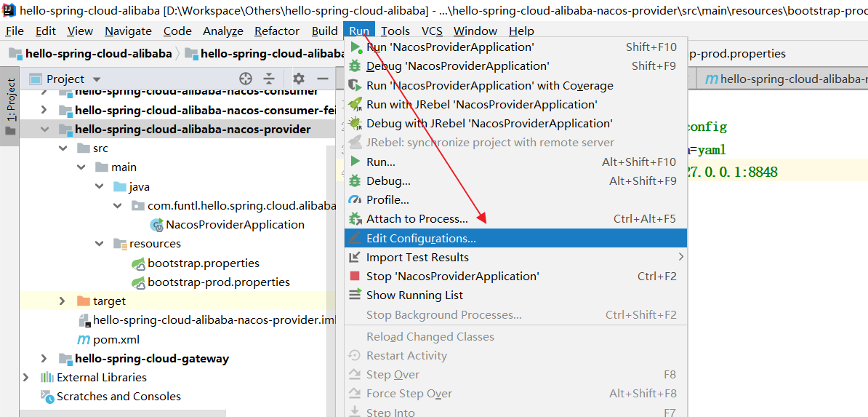868x417 pixels.
Task: Hide the Project panel with minus icon
Action: 323,79
